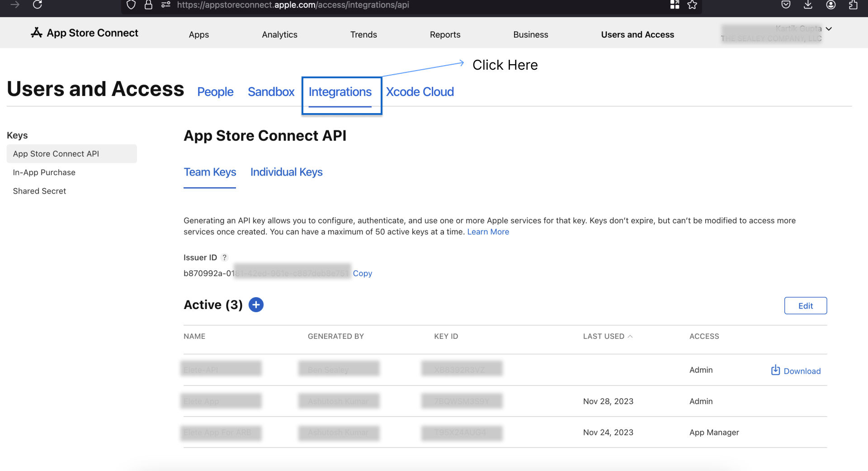This screenshot has height=471, width=868.
Task: Click the shield tracking protection icon
Action: (x=131, y=5)
